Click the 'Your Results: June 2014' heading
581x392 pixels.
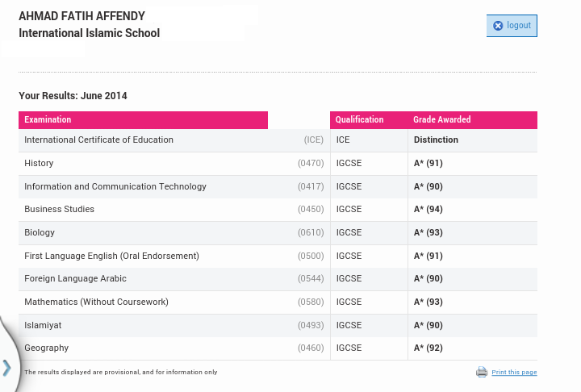click(x=73, y=96)
